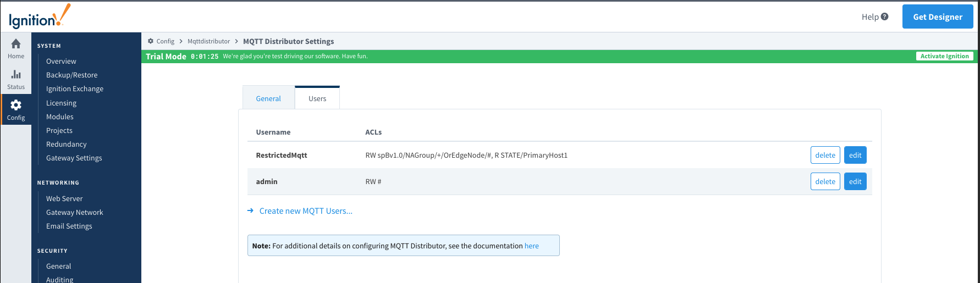Delete the admin user
Image resolution: width=980 pixels, height=283 pixels.
coord(825,181)
